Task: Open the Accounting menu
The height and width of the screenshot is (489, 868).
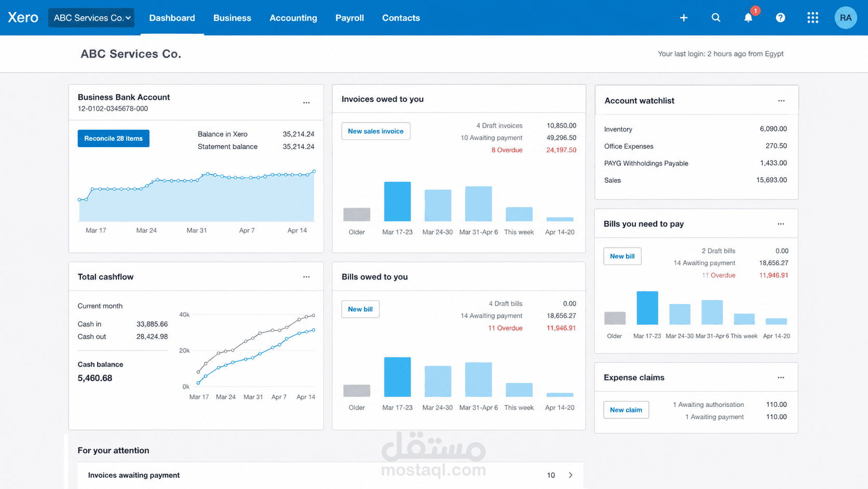Action: coord(293,18)
